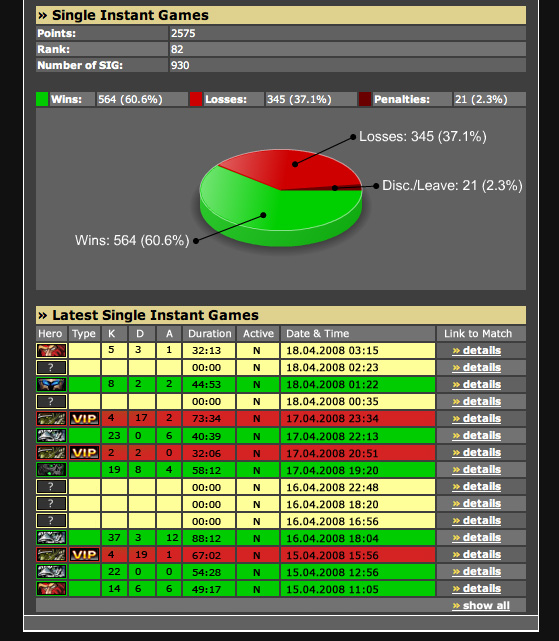
Task: Click the green Wins color swatch
Action: click(x=42, y=99)
